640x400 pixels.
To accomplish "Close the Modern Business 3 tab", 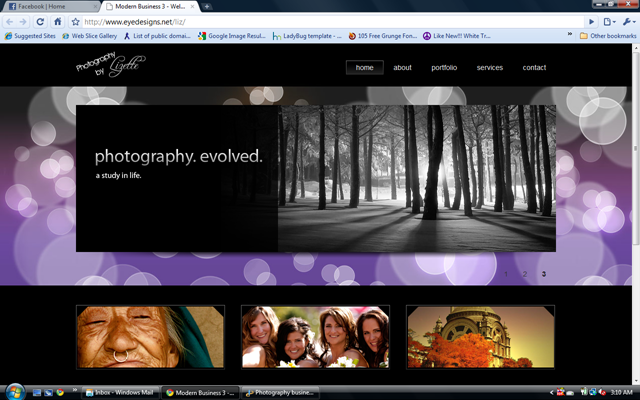I will click(x=192, y=7).
